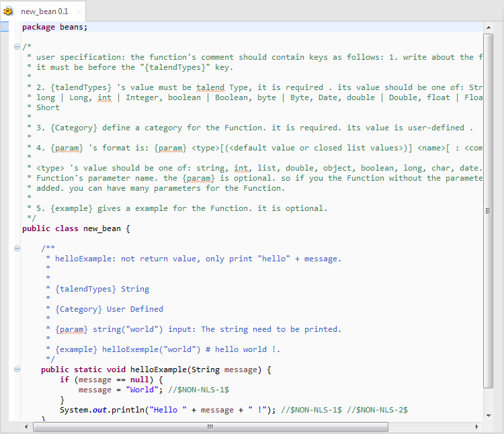
Task: Click the vertical scrollbar down arrow
Action: 489,417
